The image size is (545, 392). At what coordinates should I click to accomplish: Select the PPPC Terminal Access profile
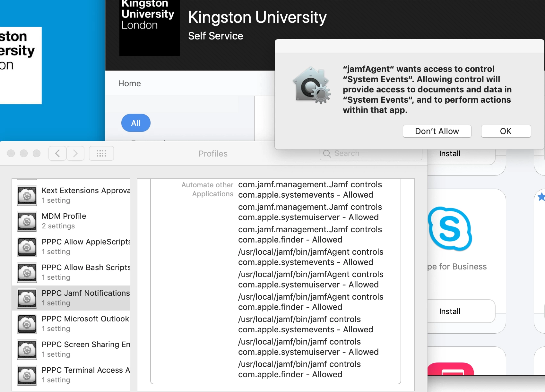71,375
